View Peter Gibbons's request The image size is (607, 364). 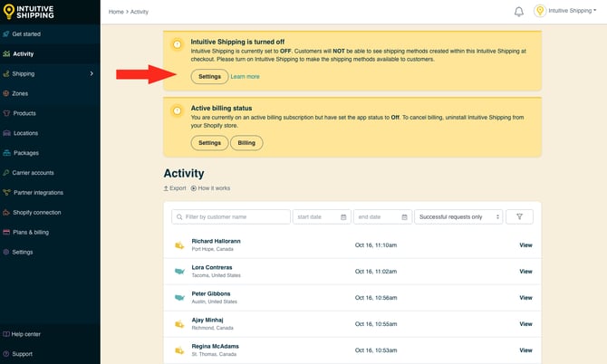pos(525,298)
